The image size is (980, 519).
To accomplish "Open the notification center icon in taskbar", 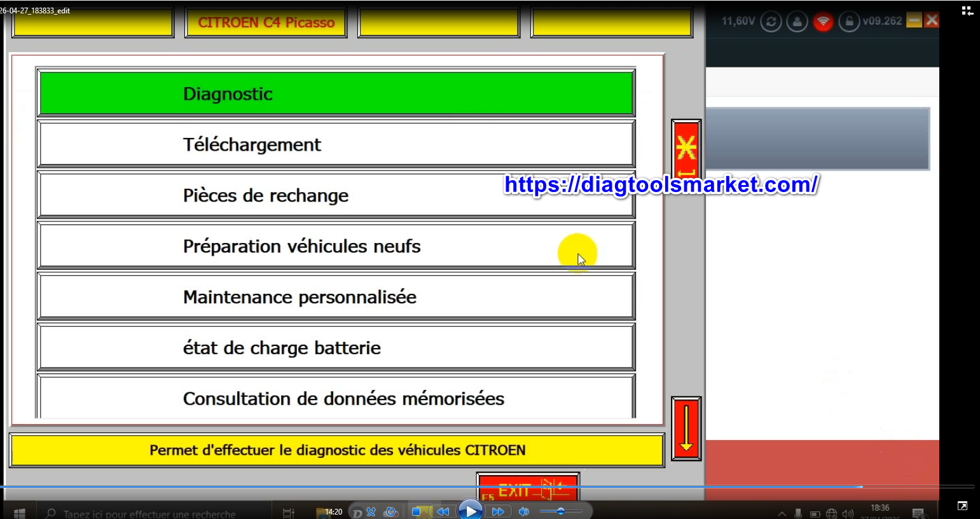I will 918,513.
